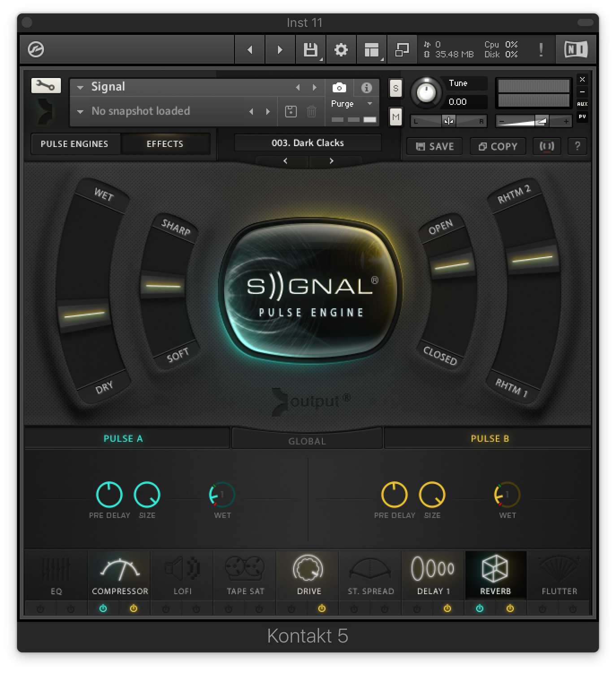616x673 pixels.
Task: Click the SAVE preset button
Action: click(x=434, y=147)
